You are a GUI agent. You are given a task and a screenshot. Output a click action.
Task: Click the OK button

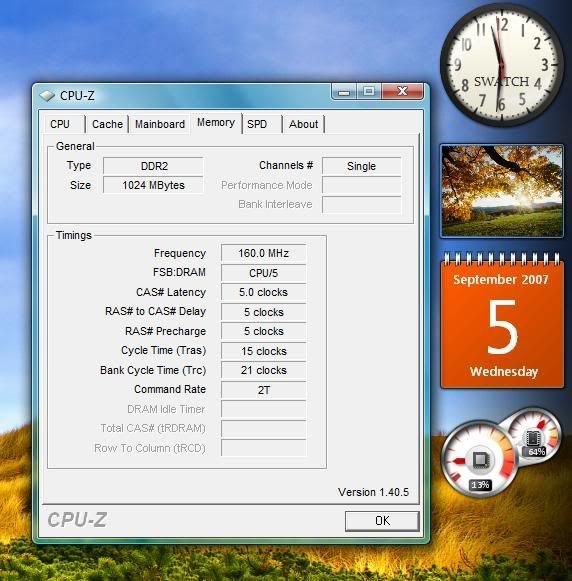pos(382,521)
